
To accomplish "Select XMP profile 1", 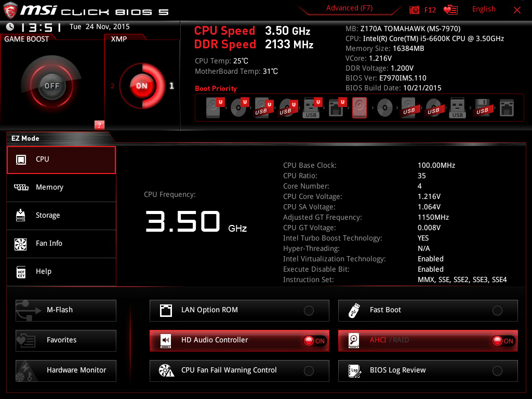I will pos(171,86).
